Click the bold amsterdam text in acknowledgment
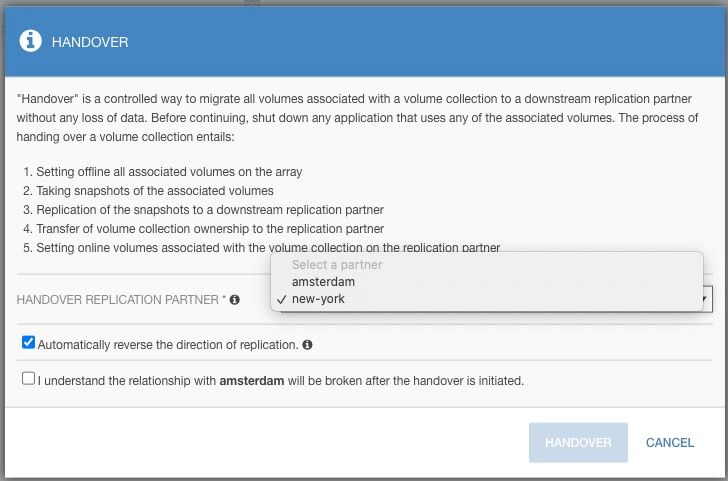Image resolution: width=728 pixels, height=481 pixels. [252, 381]
